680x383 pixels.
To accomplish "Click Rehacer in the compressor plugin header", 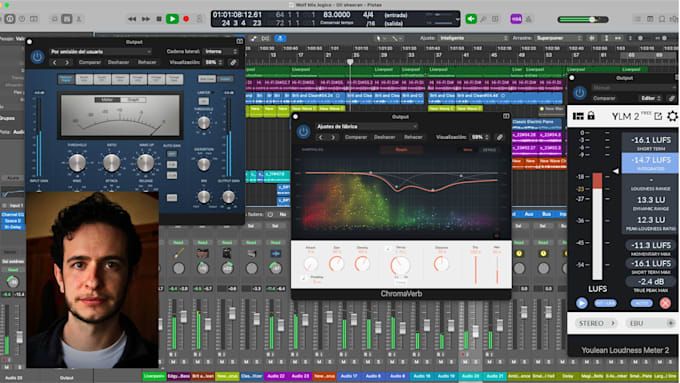I will [147, 62].
